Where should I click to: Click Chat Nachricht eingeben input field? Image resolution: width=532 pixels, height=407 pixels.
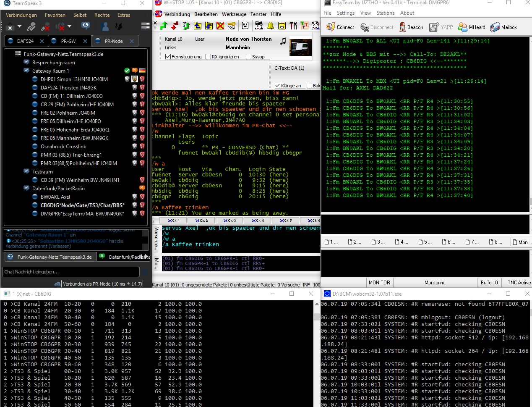pyautogui.click(x=70, y=272)
